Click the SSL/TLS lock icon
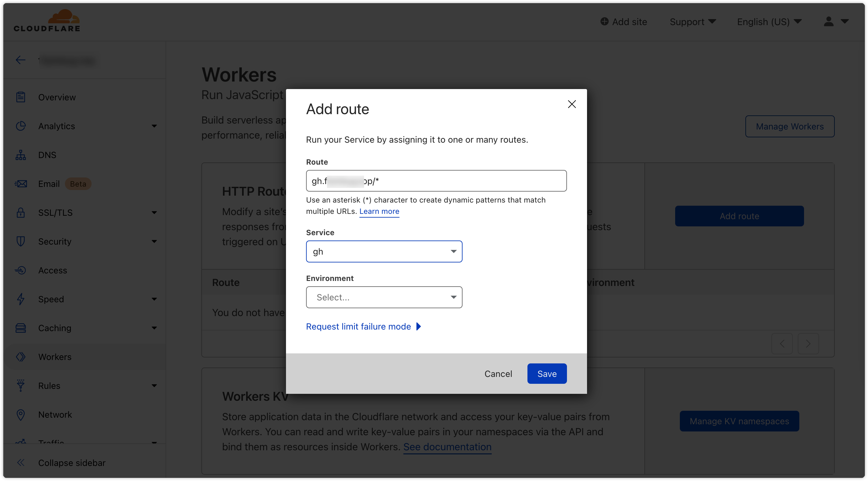 click(x=21, y=213)
